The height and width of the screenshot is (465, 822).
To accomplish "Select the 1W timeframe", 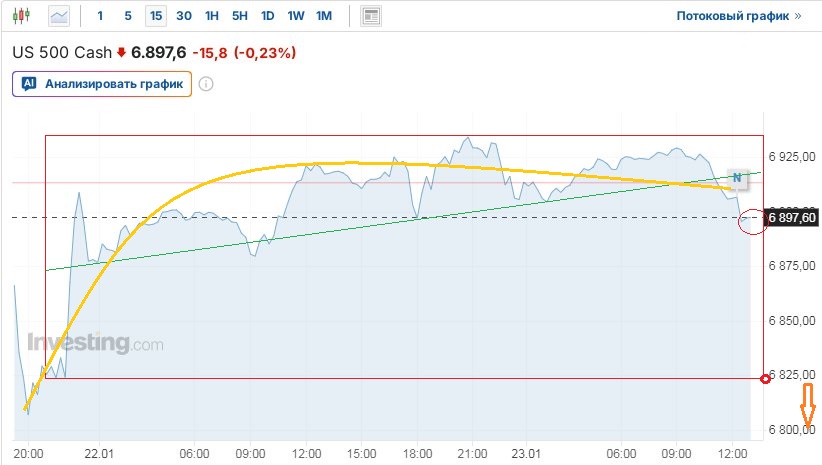I will pyautogui.click(x=296, y=16).
